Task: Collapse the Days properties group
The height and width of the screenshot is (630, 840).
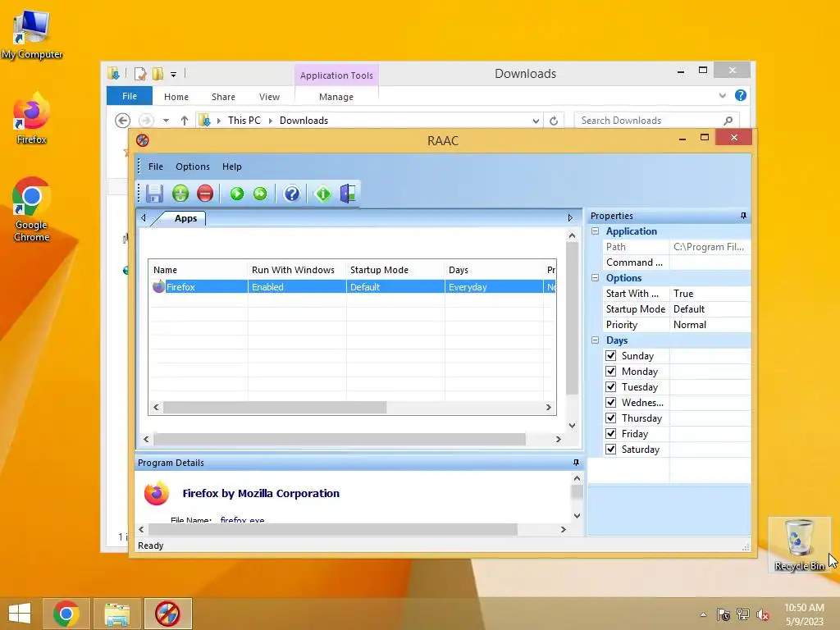Action: pos(596,340)
